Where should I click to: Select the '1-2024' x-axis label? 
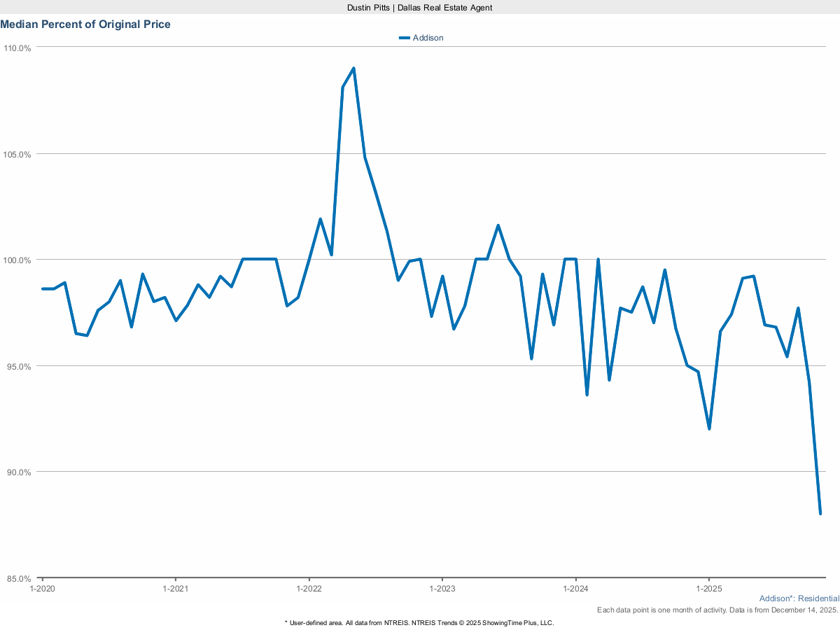point(577,589)
